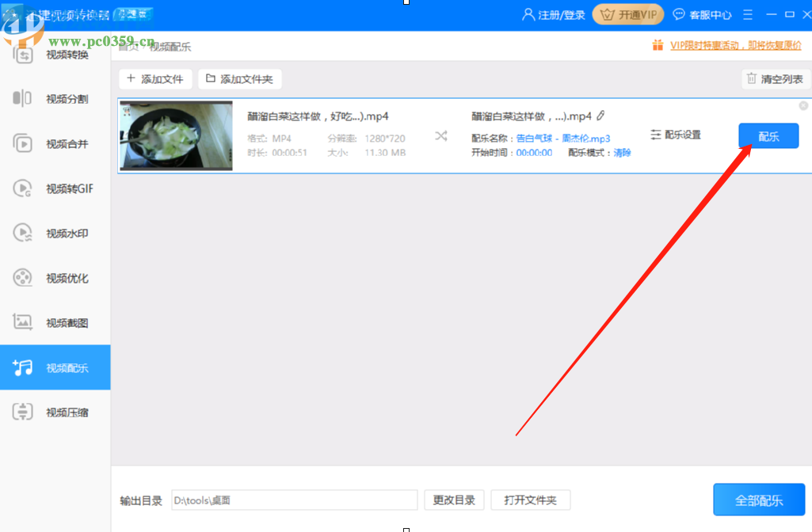Click the user profile icon in title bar
812x532 pixels.
click(528, 14)
